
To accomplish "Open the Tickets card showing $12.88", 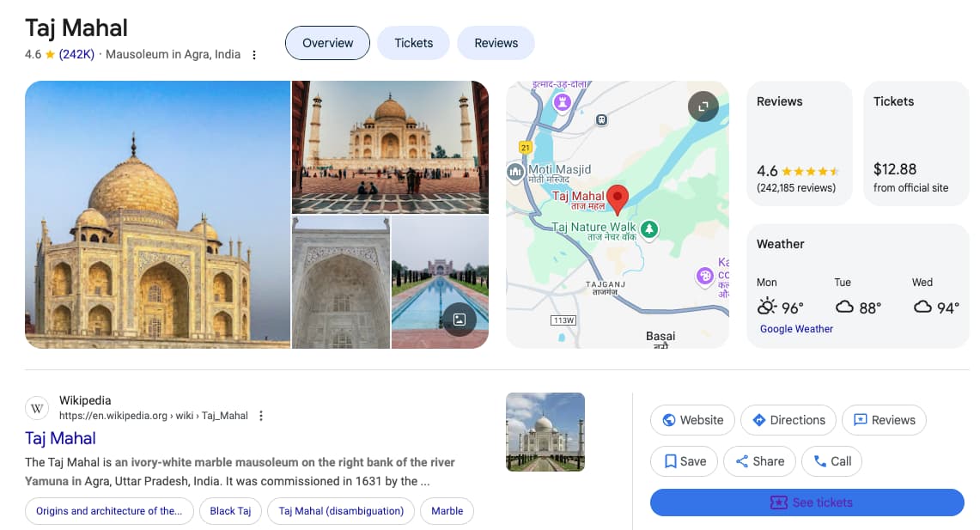I will [916, 143].
